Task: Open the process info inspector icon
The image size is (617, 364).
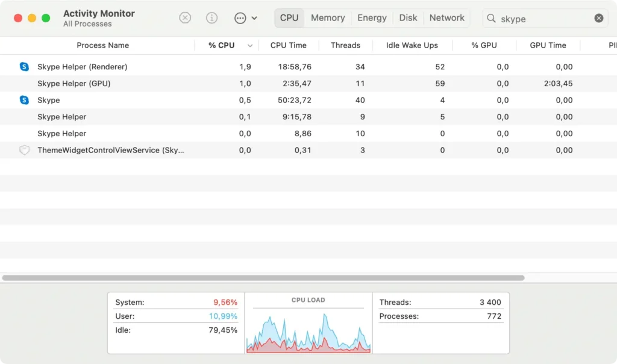Action: [x=211, y=18]
